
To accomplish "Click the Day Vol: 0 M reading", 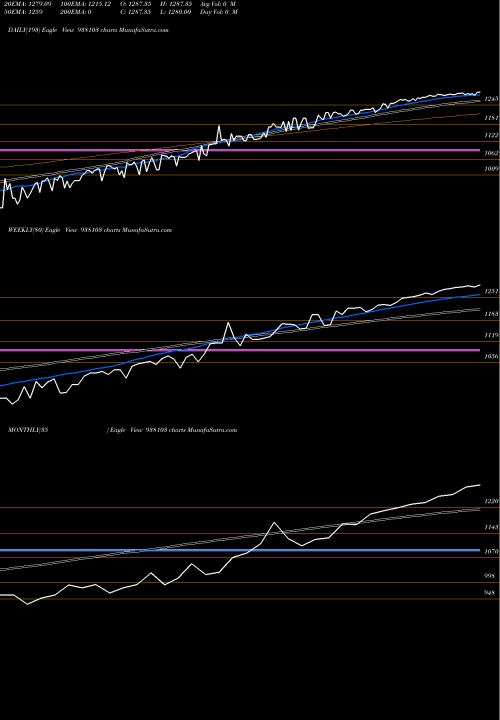I will tap(219, 12).
